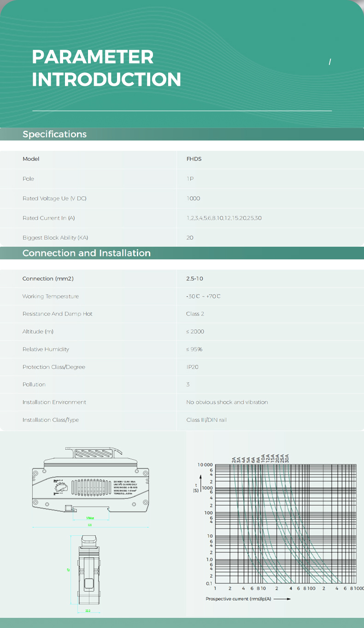Image resolution: width=364 pixels, height=628 pixels.
Task: Click the 30A curve label on chart
Action: [287, 459]
